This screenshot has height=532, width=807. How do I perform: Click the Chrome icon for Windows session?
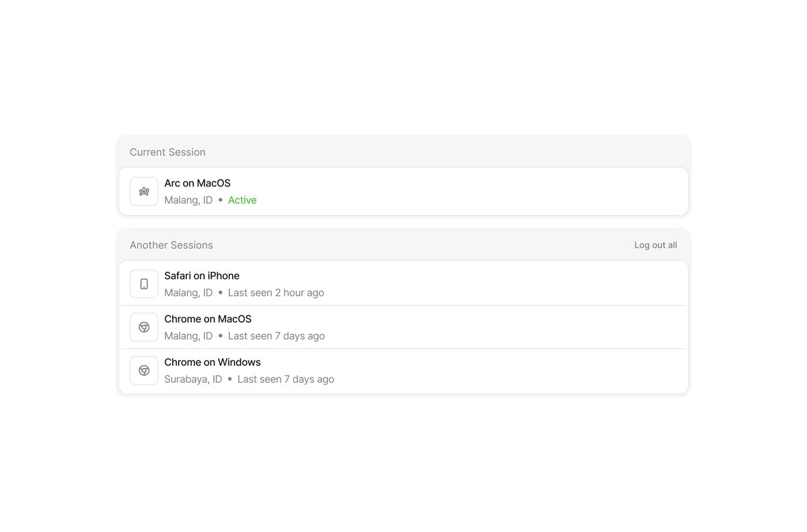[144, 370]
